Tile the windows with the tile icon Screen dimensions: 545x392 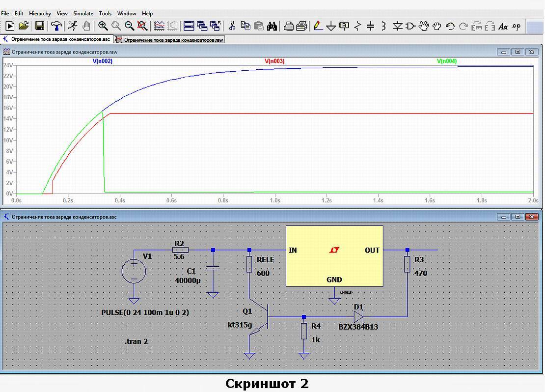coord(189,26)
